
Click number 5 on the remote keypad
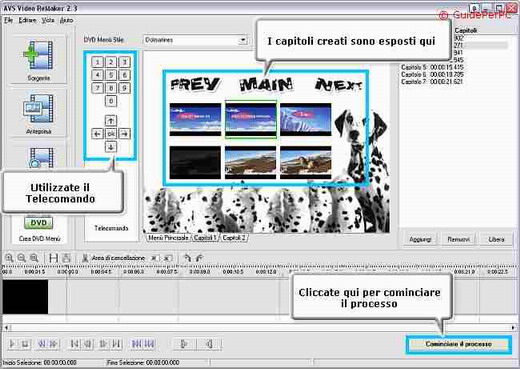point(111,75)
